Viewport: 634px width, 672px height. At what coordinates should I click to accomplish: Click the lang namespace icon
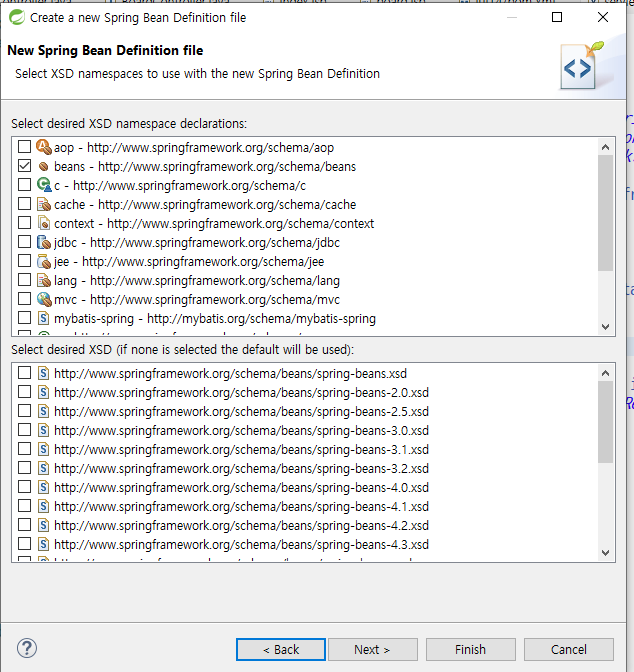click(x=43, y=280)
